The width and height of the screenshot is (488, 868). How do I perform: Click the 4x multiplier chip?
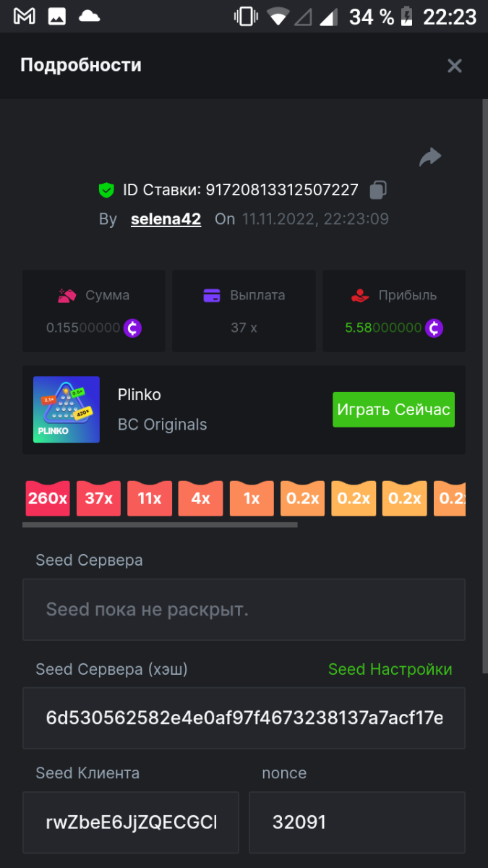click(x=200, y=498)
